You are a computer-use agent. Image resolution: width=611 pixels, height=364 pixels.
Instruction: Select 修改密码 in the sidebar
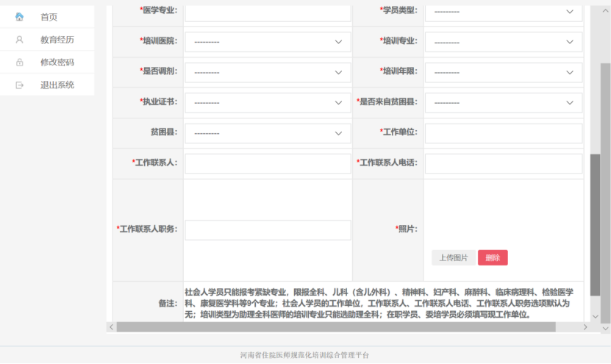(x=57, y=63)
